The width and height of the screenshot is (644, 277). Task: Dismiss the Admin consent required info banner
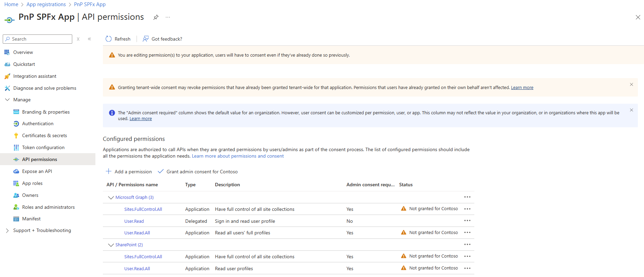[631, 110]
